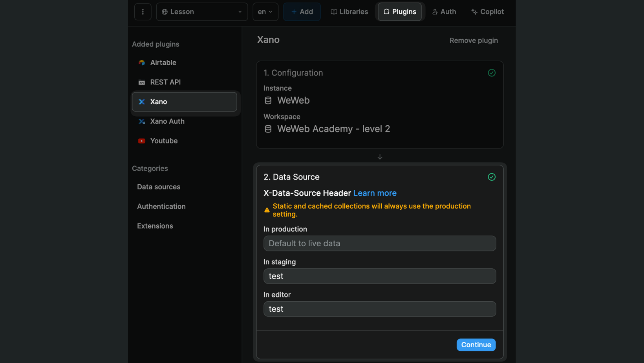Click the green checkmark on Configuration section
Image resolution: width=644 pixels, height=363 pixels.
(492, 73)
